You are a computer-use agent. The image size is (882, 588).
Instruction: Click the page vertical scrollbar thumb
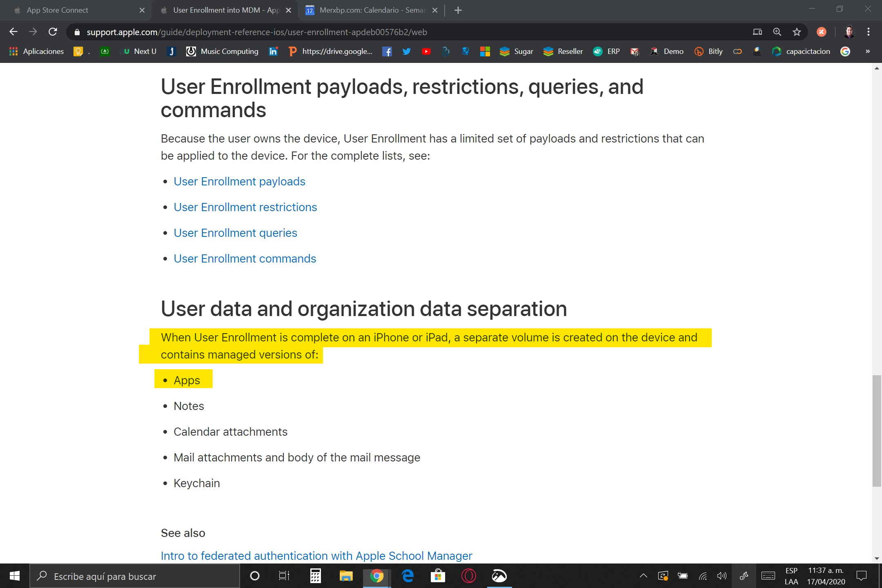tap(876, 431)
